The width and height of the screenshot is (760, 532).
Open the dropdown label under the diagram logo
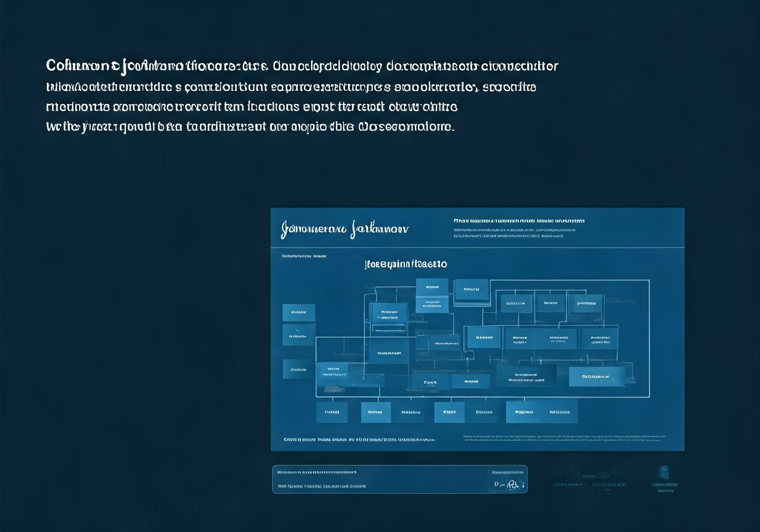click(x=303, y=256)
